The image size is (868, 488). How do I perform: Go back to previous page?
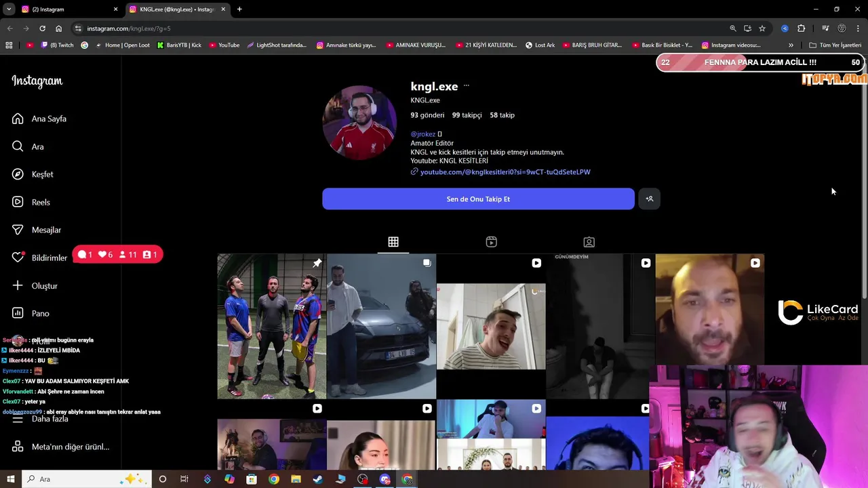pyautogui.click(x=9, y=28)
